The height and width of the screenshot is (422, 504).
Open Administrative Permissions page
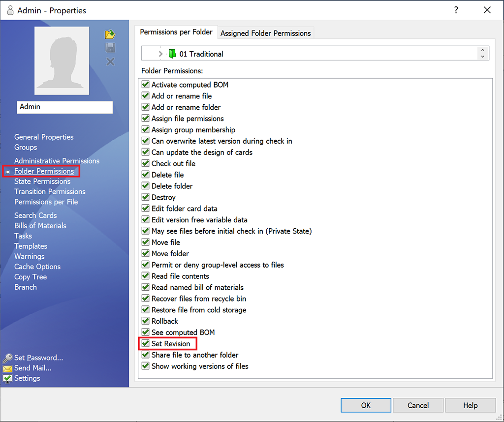click(57, 160)
